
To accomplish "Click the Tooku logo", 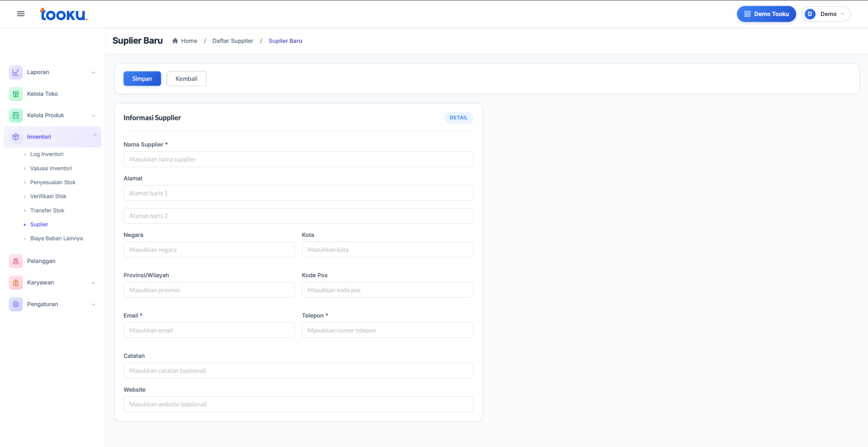I will point(64,14).
